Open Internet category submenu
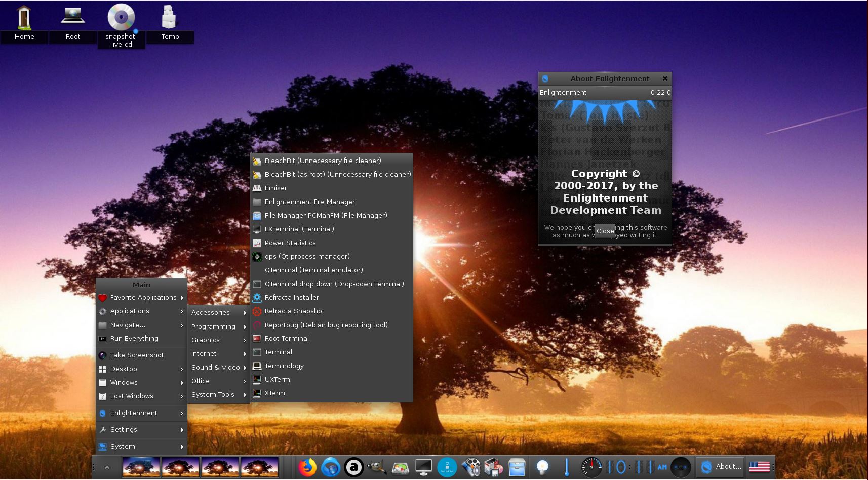This screenshot has width=868, height=480. [219, 353]
